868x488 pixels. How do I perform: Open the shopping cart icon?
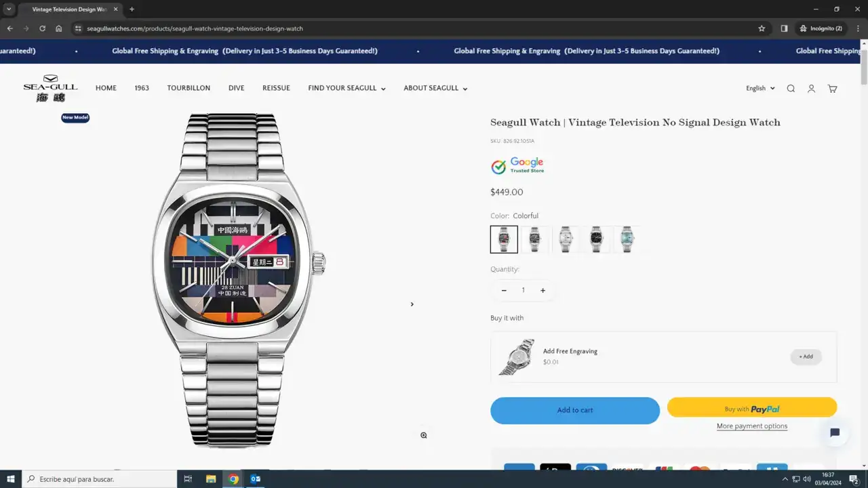(832, 89)
